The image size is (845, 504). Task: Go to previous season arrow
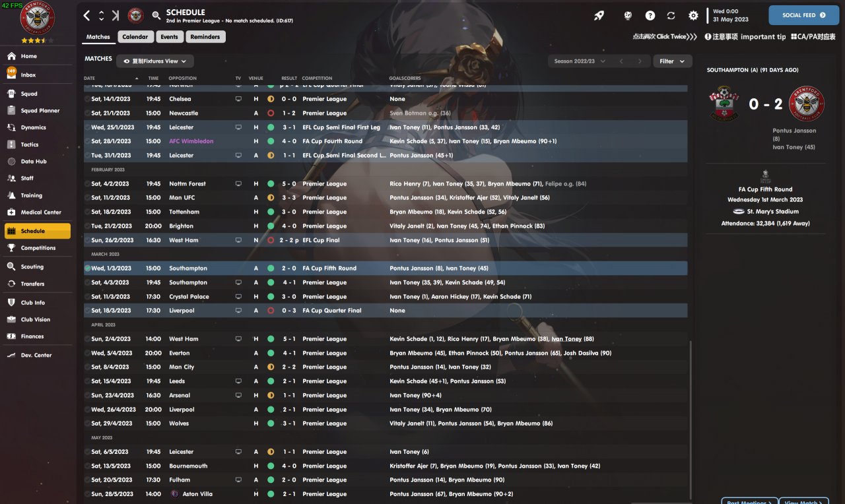pyautogui.click(x=621, y=61)
